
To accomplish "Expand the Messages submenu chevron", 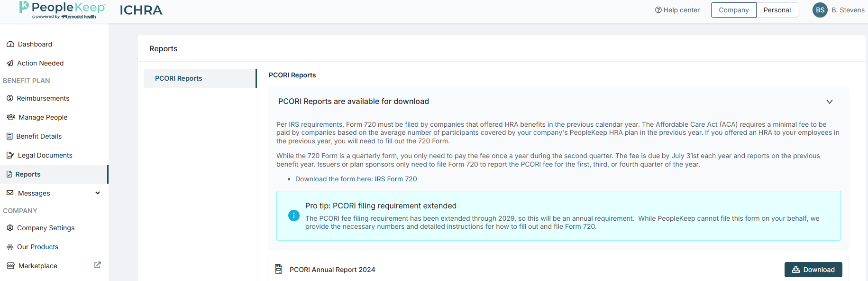I will 98,193.
